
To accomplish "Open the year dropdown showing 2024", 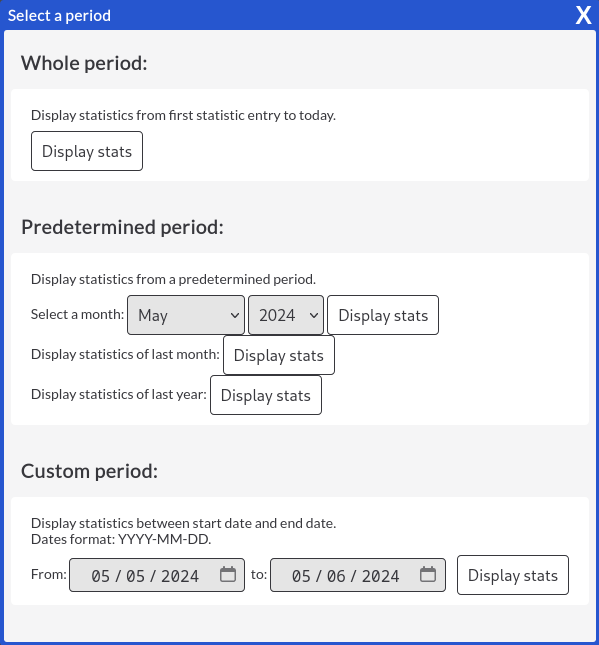I will click(x=286, y=315).
